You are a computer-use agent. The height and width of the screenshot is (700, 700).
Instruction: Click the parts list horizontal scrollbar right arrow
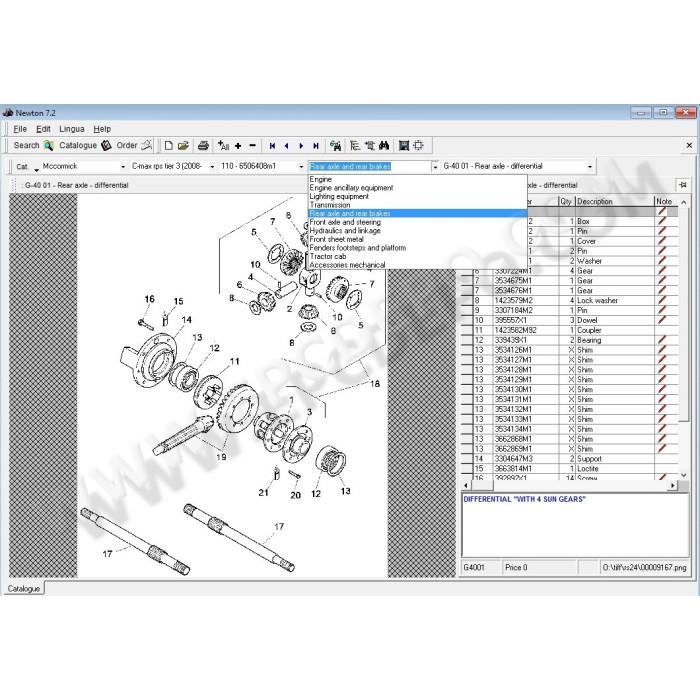pyautogui.click(x=673, y=485)
